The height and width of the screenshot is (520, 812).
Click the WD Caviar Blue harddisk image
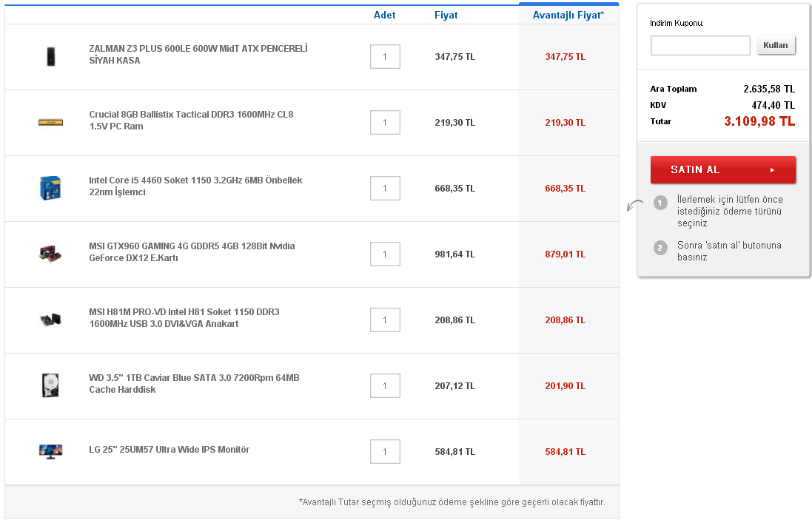click(50, 385)
